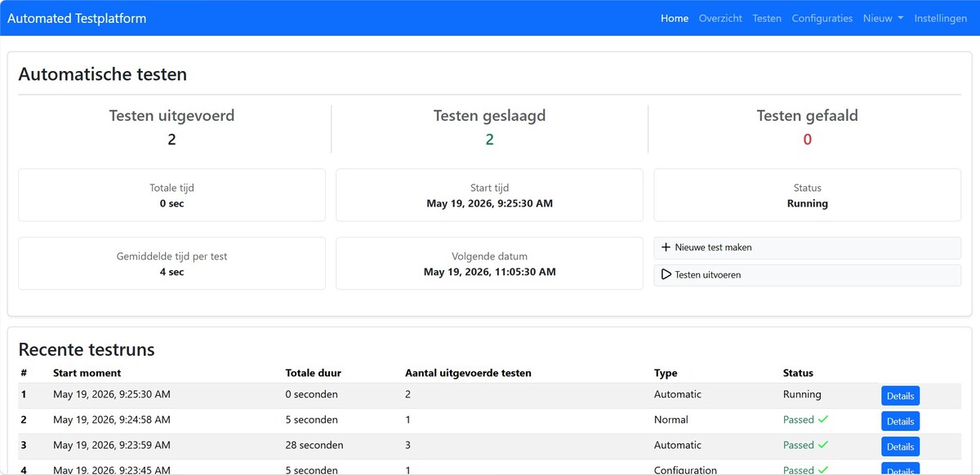980x475 pixels.
Task: Click the Nieuwe test maken button
Action: click(807, 247)
